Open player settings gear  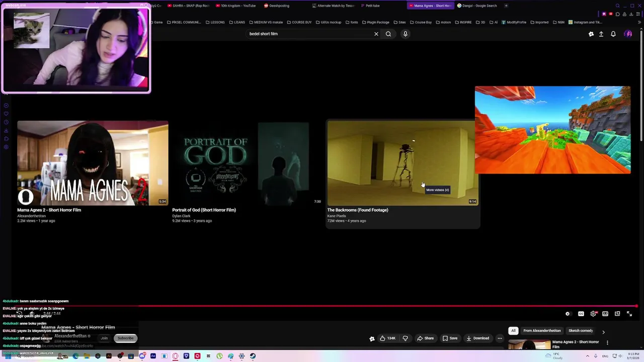click(x=593, y=314)
